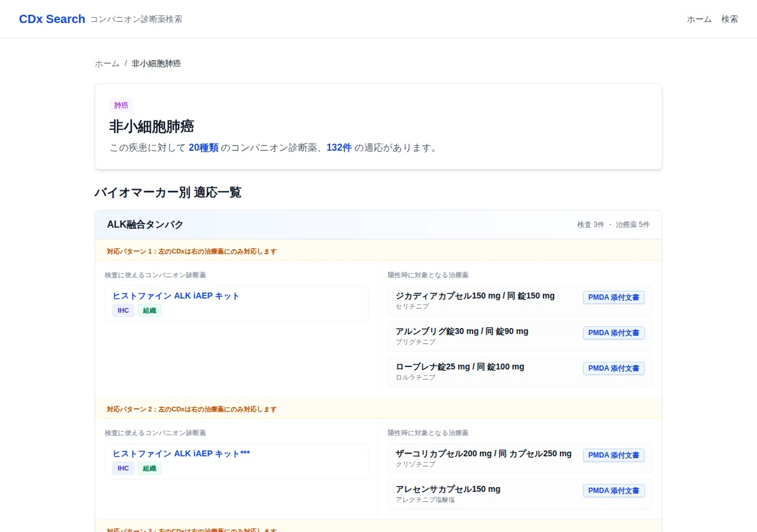This screenshot has height=532, width=757.
Task: Click the 20種類 count text
Action: [x=203, y=148]
